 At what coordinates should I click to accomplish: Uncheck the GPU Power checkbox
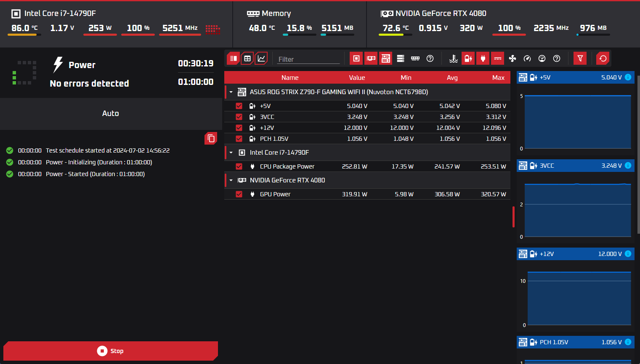pos(239,194)
